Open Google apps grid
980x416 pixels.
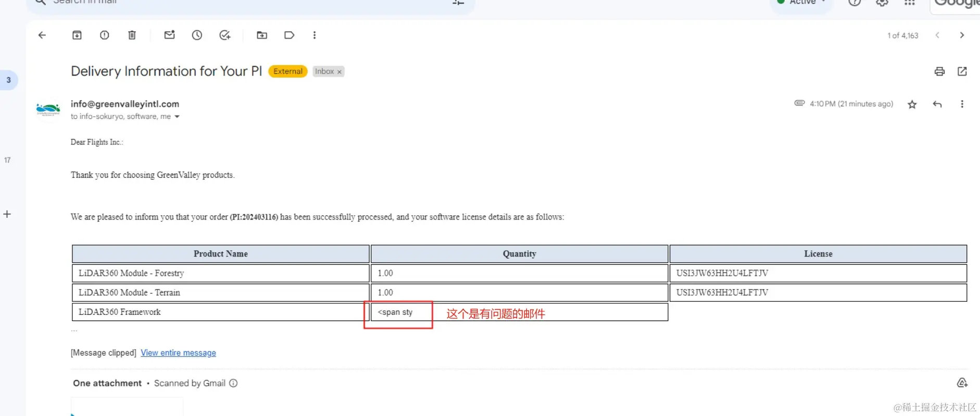pos(910,2)
